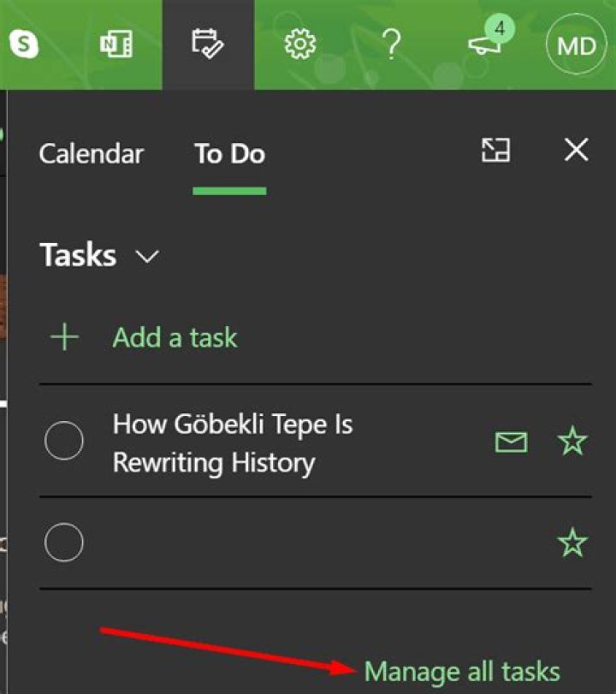This screenshot has width=616, height=694.
Task: Close the My Day pane
Action: [x=576, y=150]
